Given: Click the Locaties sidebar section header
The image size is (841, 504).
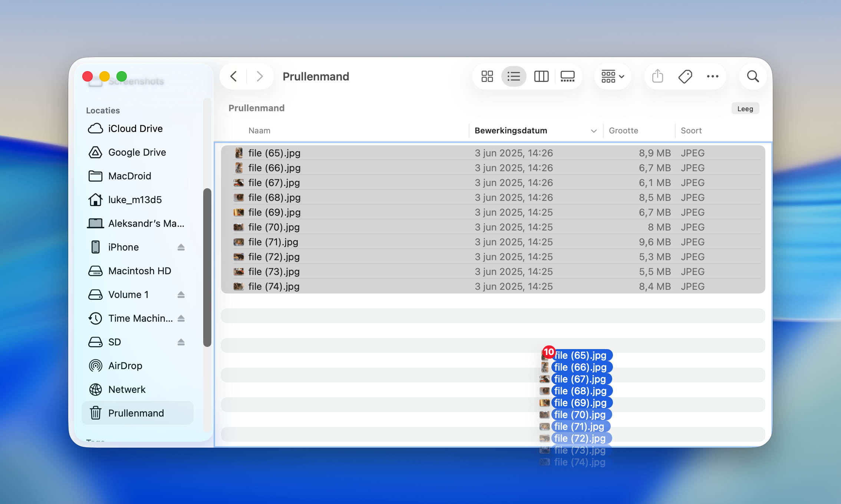Looking at the screenshot, I should click(103, 110).
